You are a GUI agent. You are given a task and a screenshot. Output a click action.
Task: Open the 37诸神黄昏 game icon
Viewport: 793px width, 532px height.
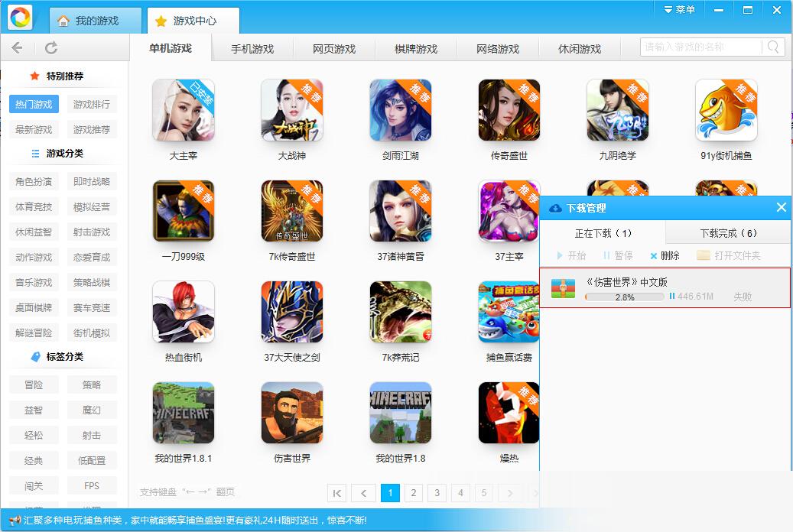(401, 211)
